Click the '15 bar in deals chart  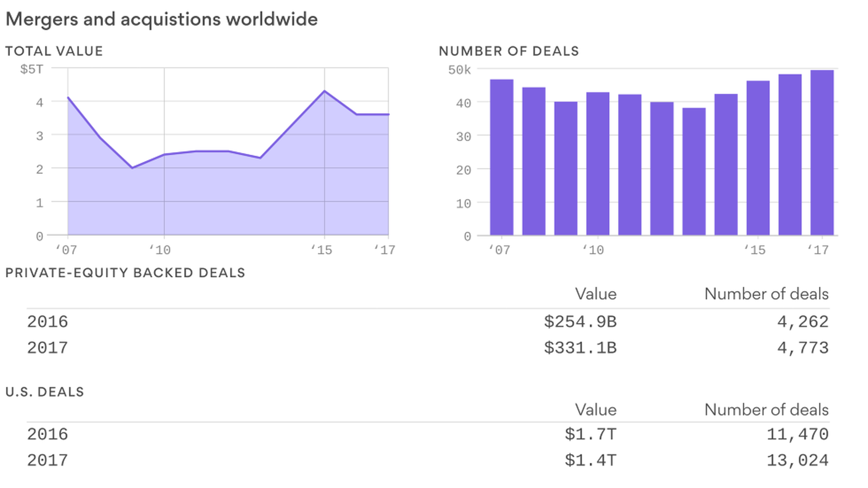click(x=758, y=158)
